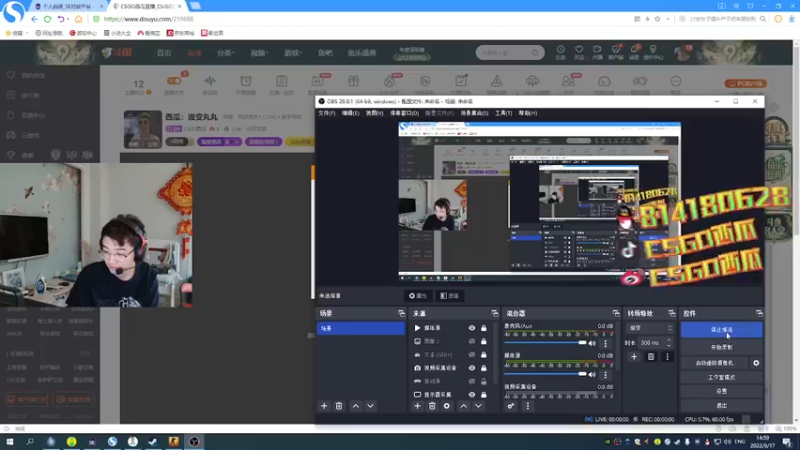Open the 文件(F) menu in OBS
This screenshot has width=800, height=450.
(327, 113)
